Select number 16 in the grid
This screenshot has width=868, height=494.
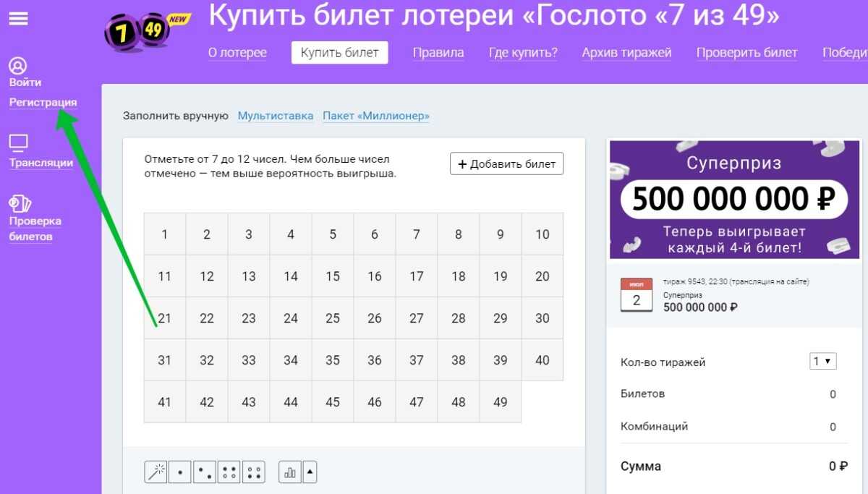[375, 276]
